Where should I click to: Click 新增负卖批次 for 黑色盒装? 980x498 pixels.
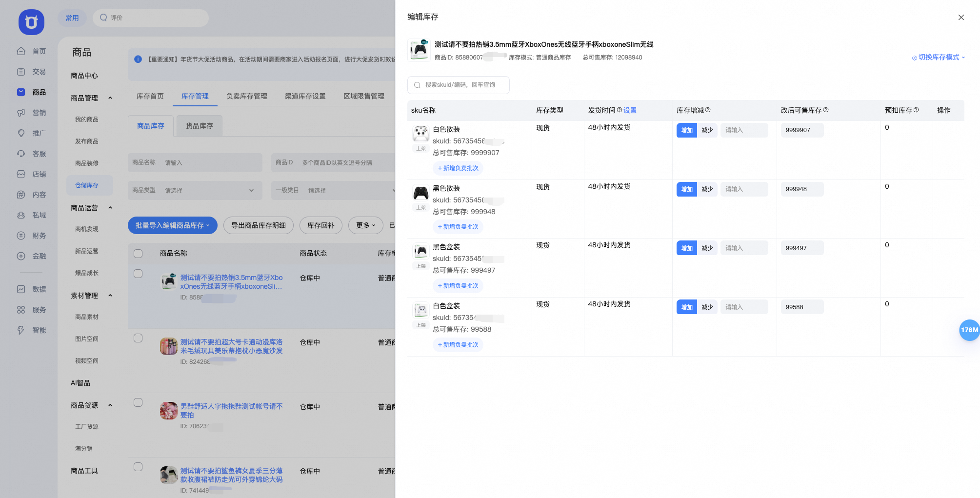(x=458, y=286)
